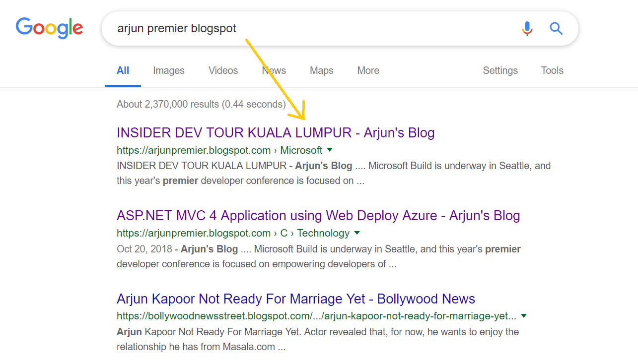Switch to the Images tab
The image size is (638, 364).
point(168,70)
